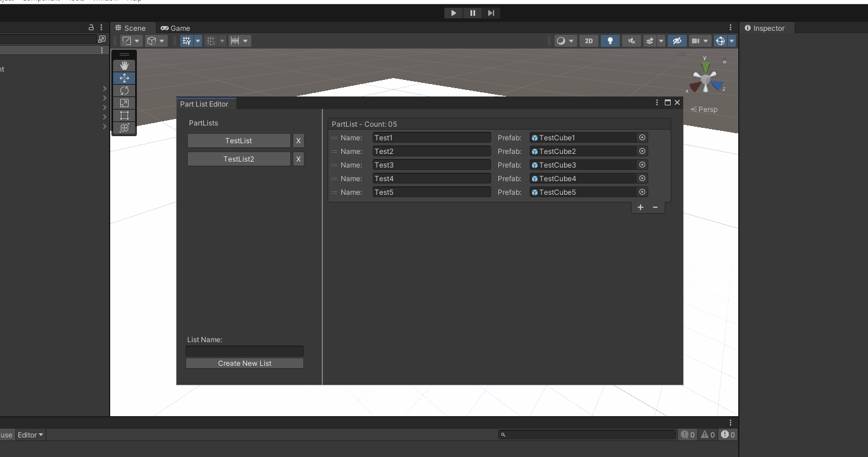The height and width of the screenshot is (457, 868).
Task: Toggle audio mute in Scene view
Action: pyautogui.click(x=632, y=40)
